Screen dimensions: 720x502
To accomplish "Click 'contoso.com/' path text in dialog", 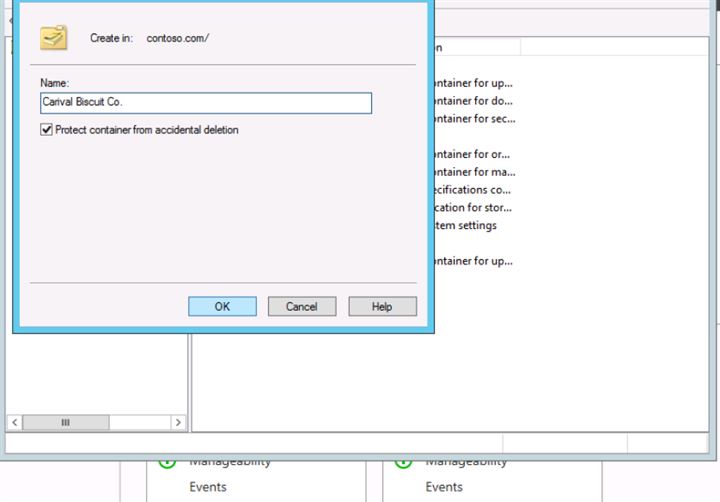I will click(178, 38).
